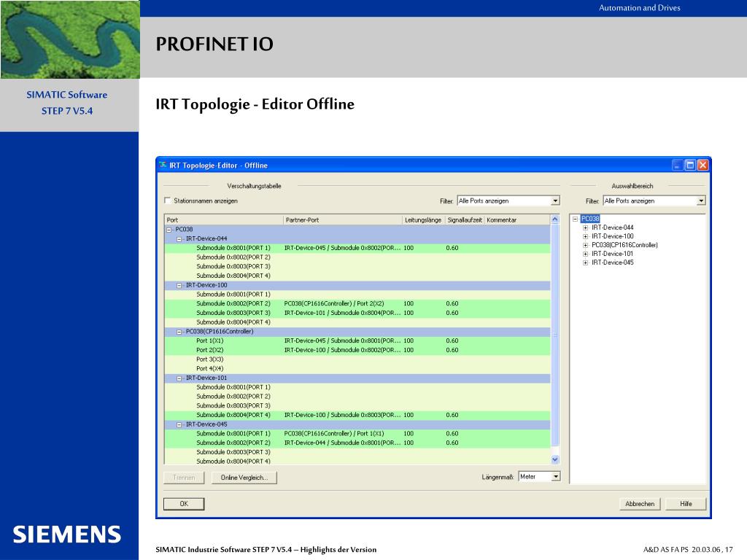Collapse IRT-Device-101 group in table
The width and height of the screenshot is (747, 560).
179,378
